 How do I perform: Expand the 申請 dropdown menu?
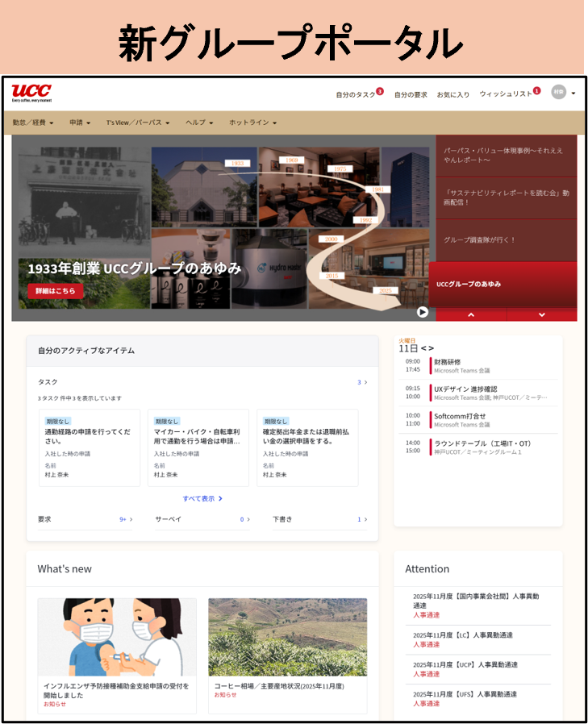83,123
